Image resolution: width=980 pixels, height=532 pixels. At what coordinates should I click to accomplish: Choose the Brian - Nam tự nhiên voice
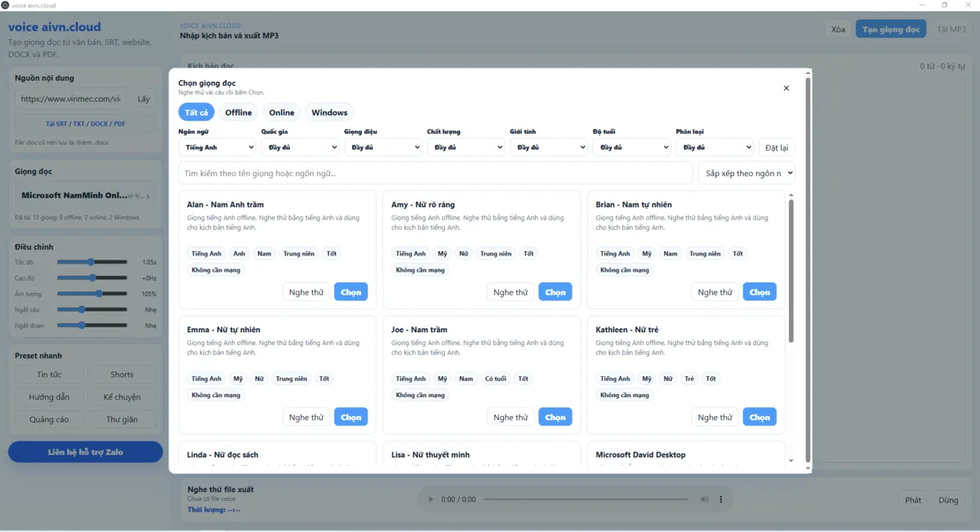759,292
